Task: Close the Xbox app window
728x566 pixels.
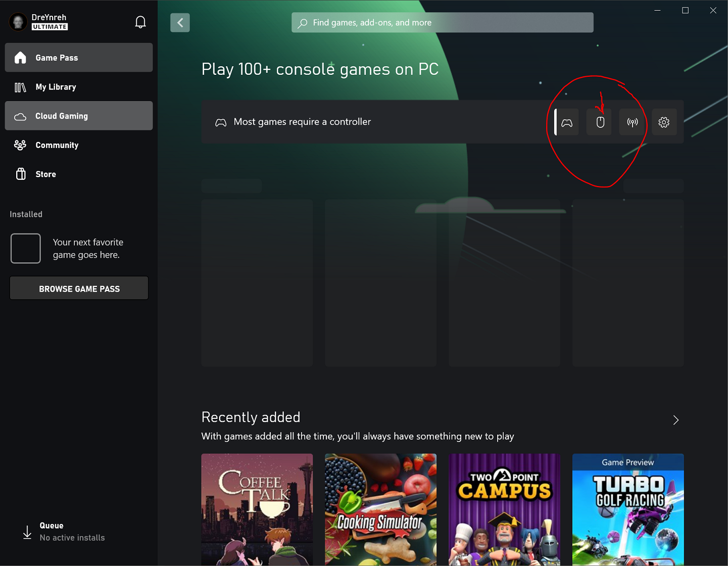Action: point(713,10)
